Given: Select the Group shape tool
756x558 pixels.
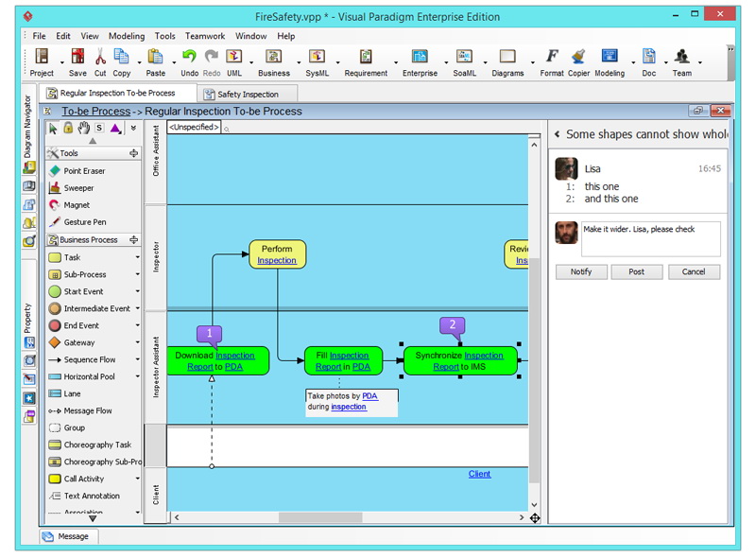Looking at the screenshot, I should tap(74, 427).
